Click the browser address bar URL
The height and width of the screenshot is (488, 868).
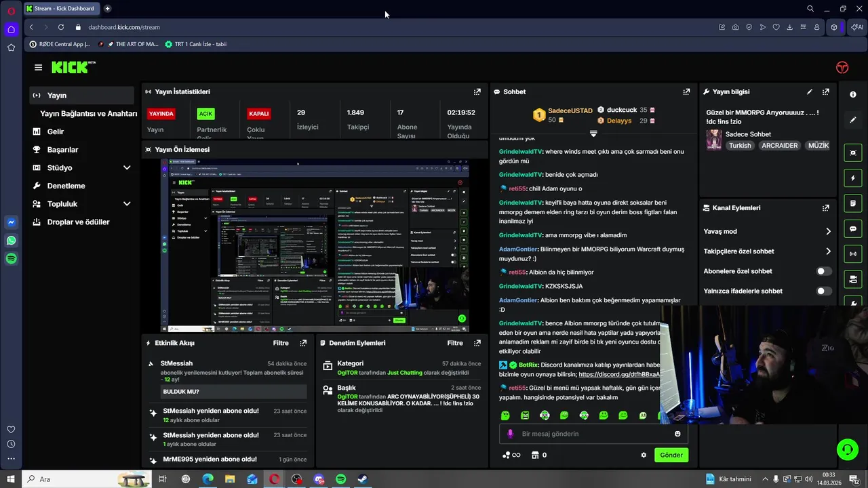point(124,27)
